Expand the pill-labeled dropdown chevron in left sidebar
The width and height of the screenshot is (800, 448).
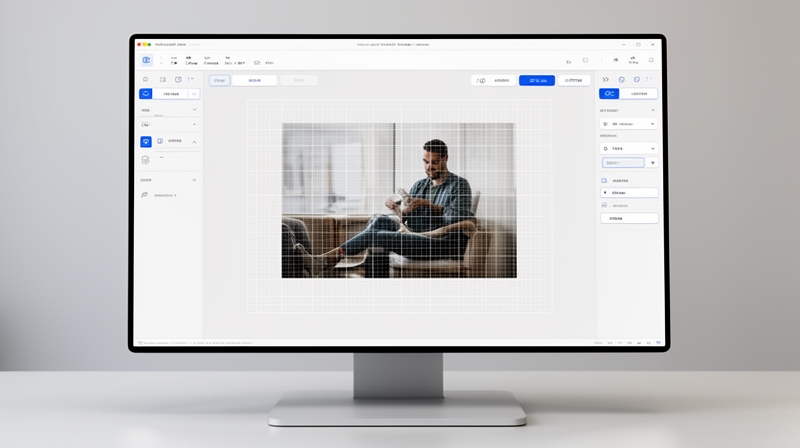pyautogui.click(x=194, y=125)
